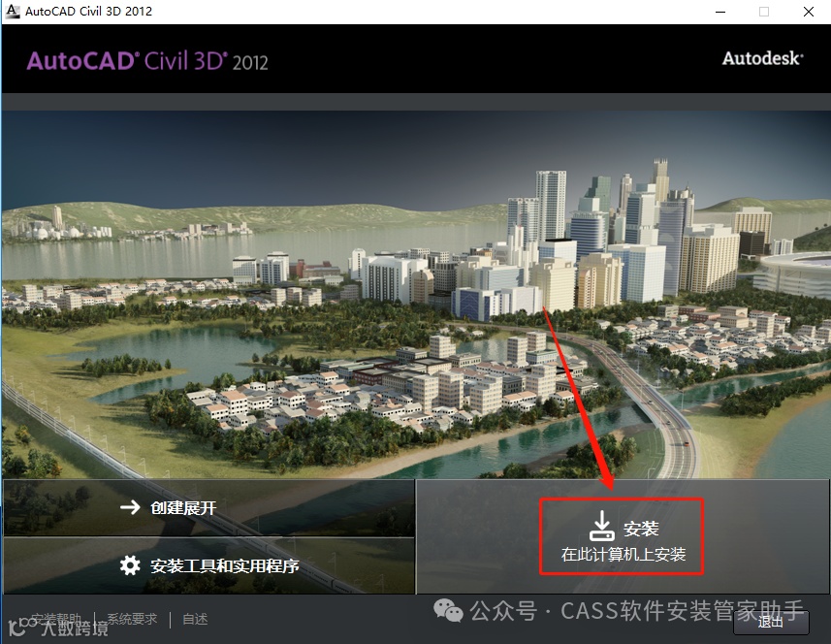Open the 安装帮助 link
The image size is (831, 644).
pyautogui.click(x=55, y=619)
